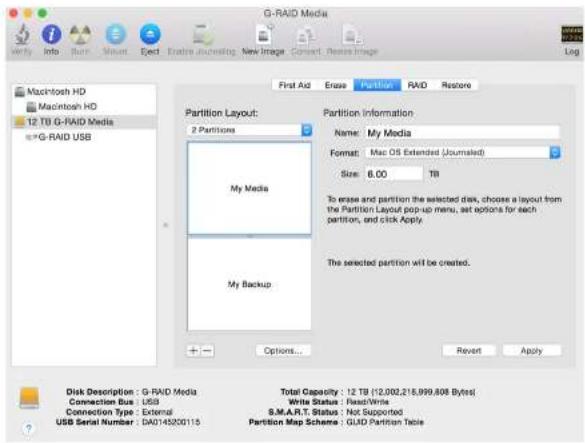585x443 pixels.
Task: Select the My Media partition block
Action: [x=249, y=188]
